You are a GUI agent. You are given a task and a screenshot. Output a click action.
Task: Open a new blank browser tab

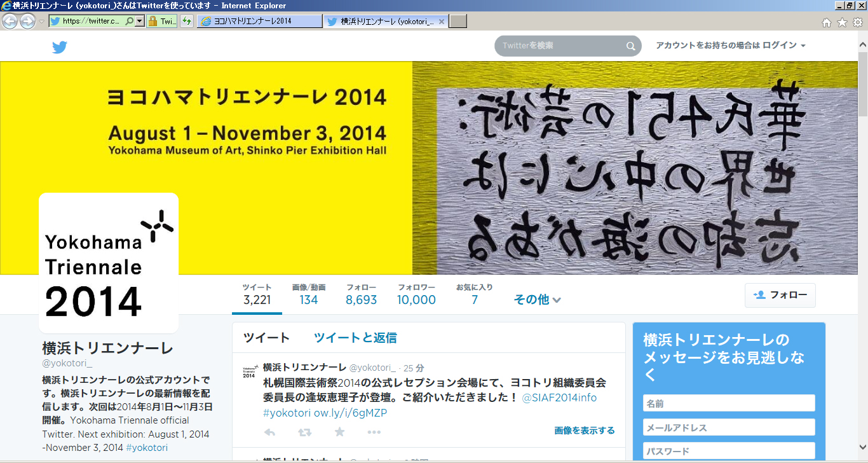click(x=458, y=21)
